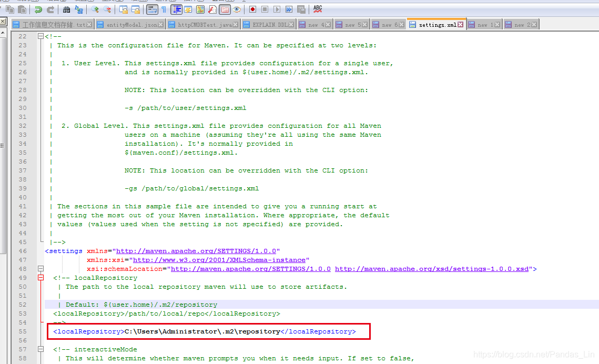Click the left panel close X button

[2, 22]
